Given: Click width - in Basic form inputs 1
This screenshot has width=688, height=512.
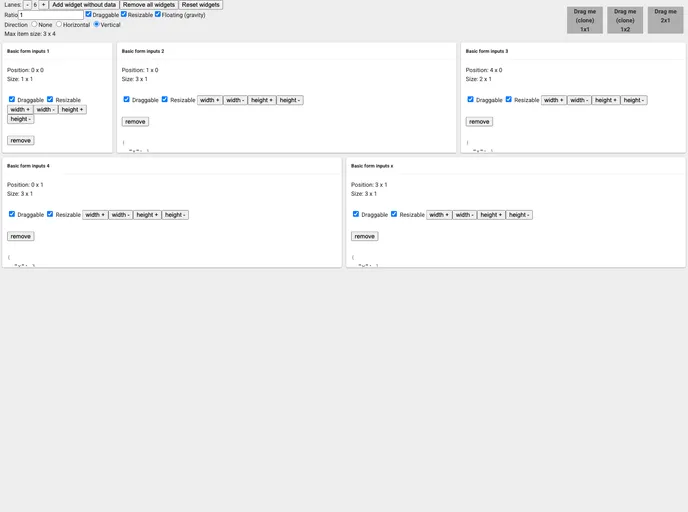Looking at the screenshot, I should [x=46, y=110].
